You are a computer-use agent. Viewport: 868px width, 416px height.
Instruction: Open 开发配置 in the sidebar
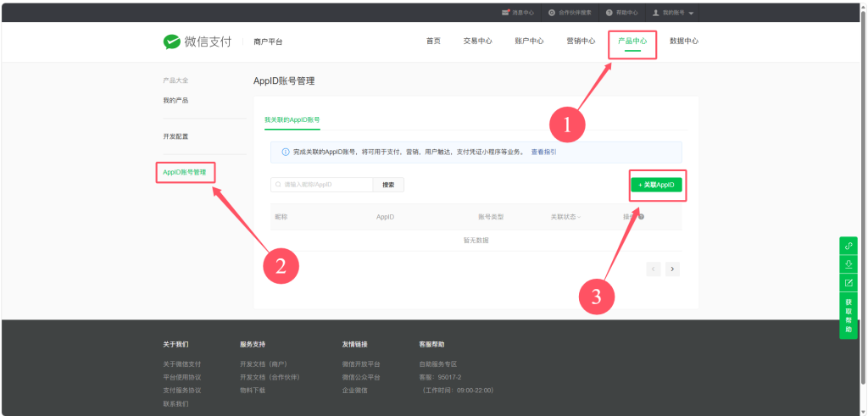coord(175,136)
